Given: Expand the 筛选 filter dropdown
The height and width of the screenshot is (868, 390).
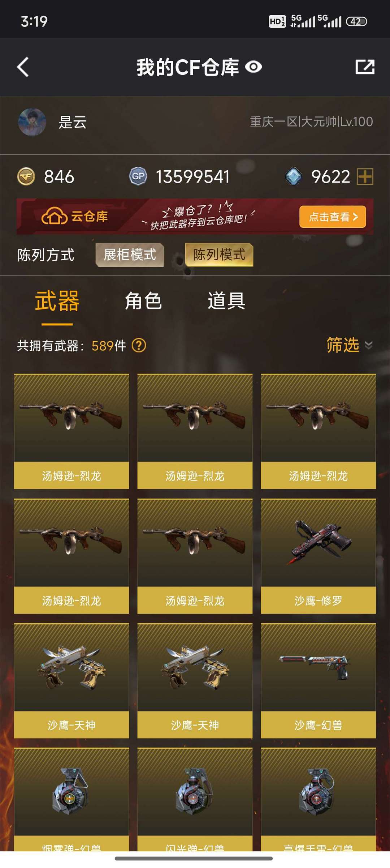Looking at the screenshot, I should click(350, 345).
